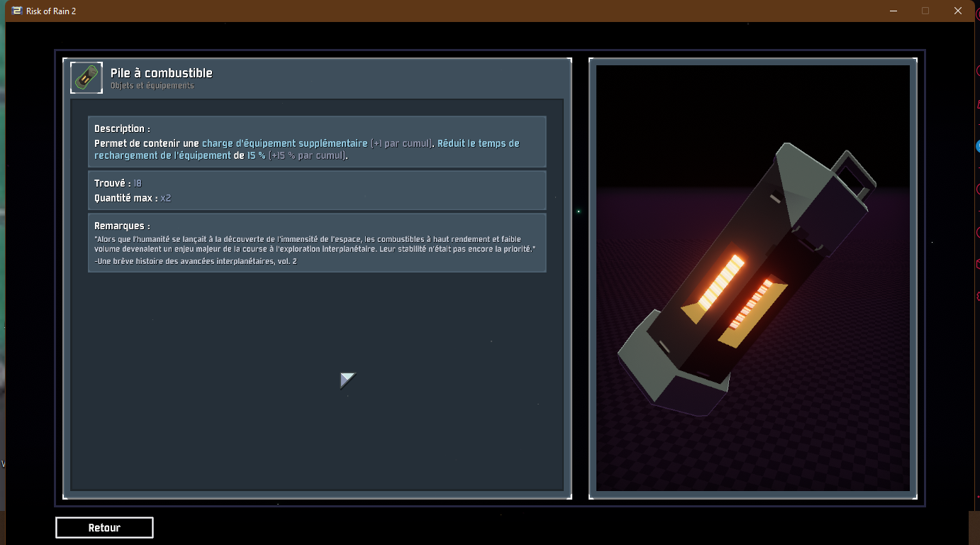Close the Risk of Rain 2 window
Screen dimensions: 980x545
click(958, 11)
